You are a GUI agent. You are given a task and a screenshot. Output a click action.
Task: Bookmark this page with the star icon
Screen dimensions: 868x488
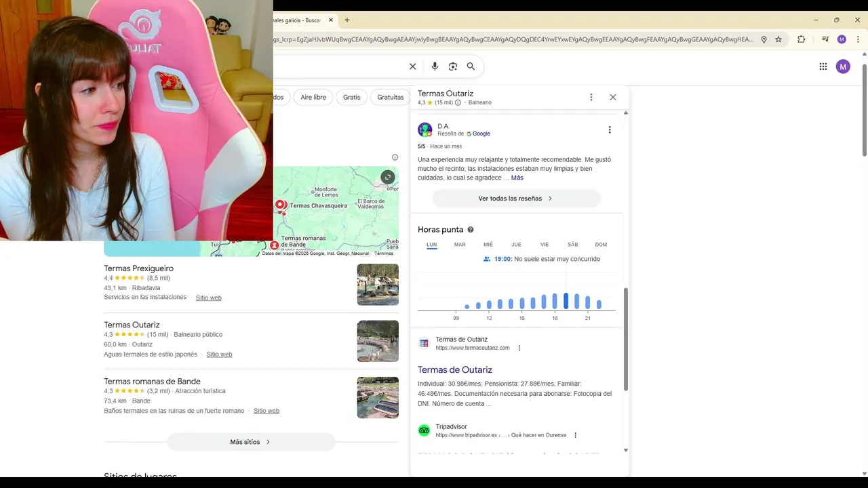[x=778, y=39]
